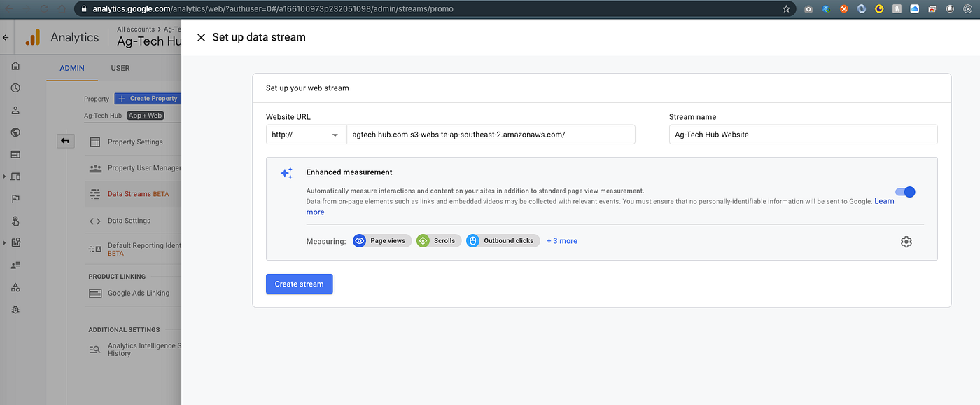The width and height of the screenshot is (980, 405).
Task: Open the user/audience person icon in sidebar
Action: pyautogui.click(x=15, y=110)
